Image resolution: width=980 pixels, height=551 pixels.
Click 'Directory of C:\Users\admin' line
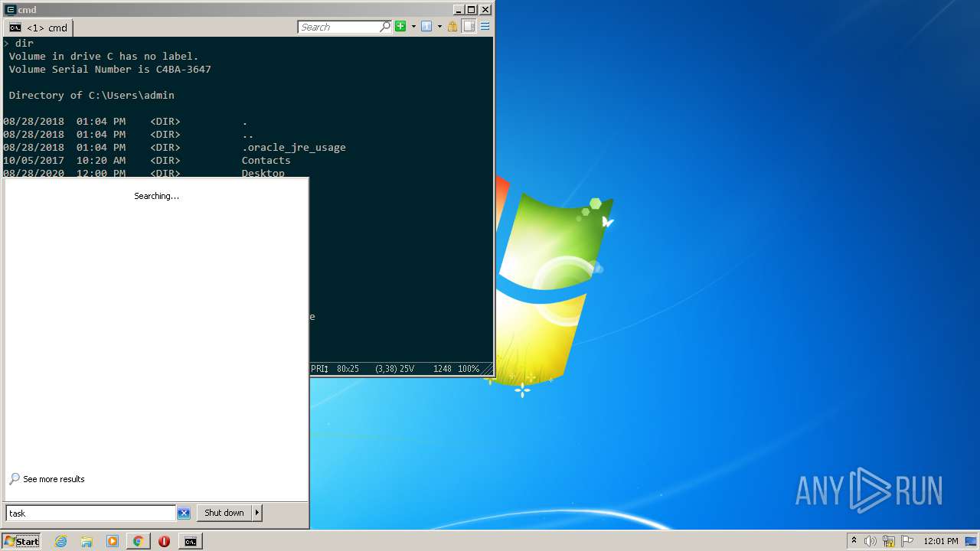92,95
